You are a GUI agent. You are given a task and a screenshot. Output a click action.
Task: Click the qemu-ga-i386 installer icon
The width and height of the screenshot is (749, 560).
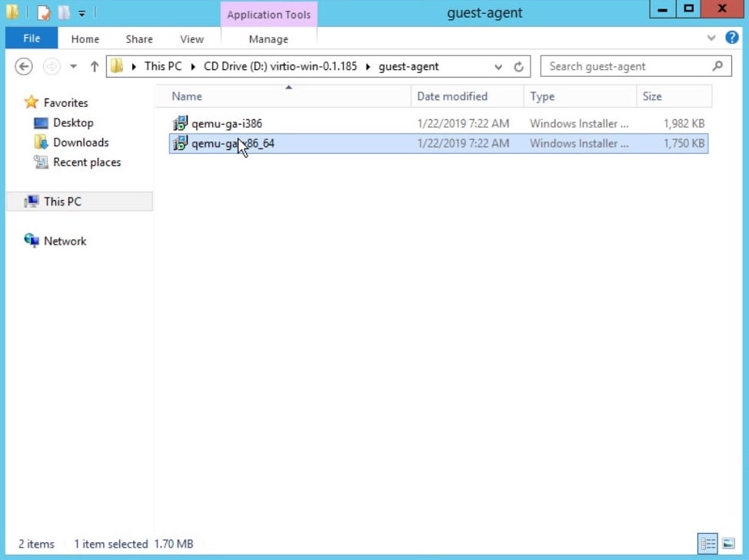click(x=181, y=123)
